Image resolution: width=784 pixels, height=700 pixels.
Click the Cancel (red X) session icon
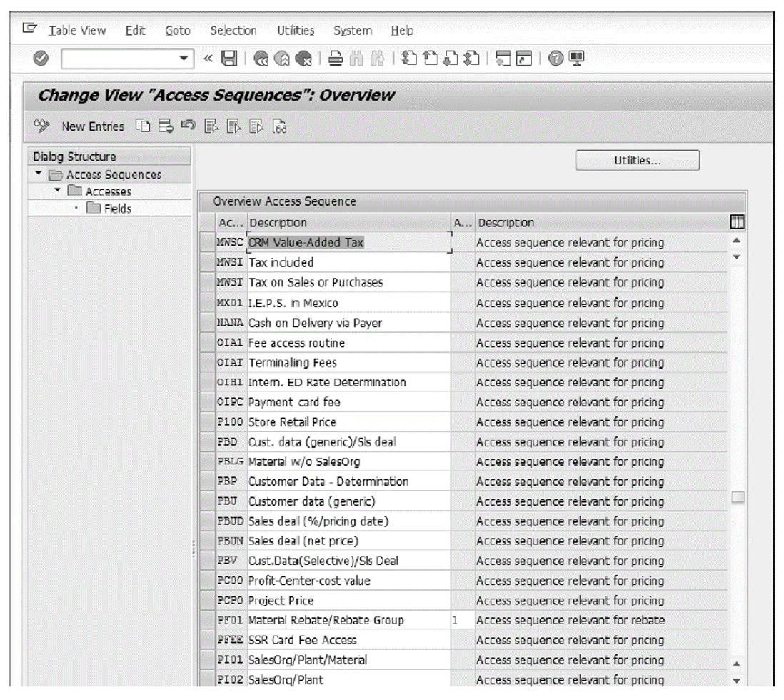click(x=306, y=57)
